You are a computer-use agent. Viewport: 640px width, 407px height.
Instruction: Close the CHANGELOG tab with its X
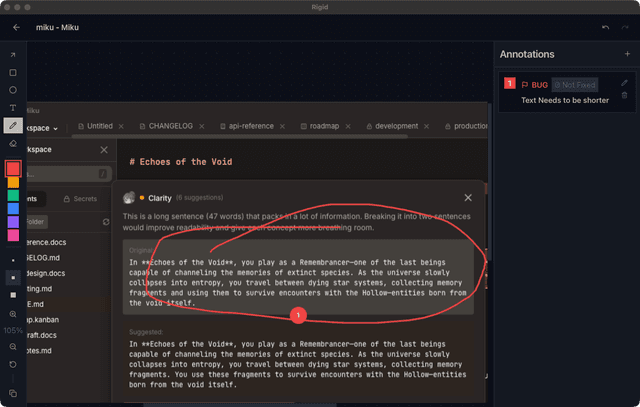(x=202, y=127)
